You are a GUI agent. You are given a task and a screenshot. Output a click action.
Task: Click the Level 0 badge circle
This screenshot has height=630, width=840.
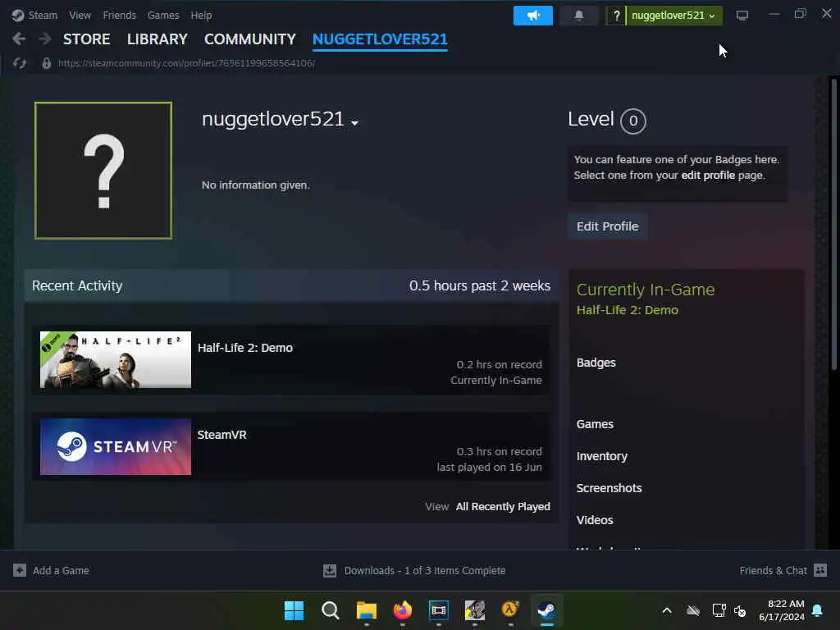tap(632, 121)
